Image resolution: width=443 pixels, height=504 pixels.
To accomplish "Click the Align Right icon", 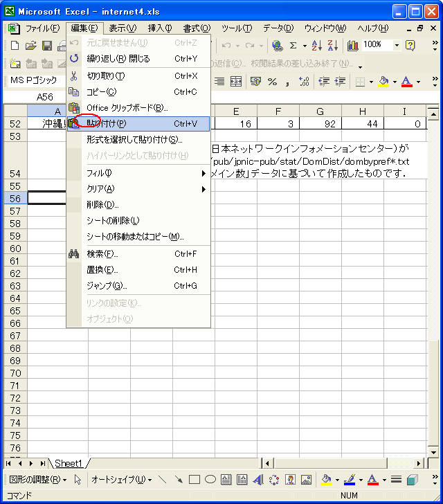I will (219, 82).
